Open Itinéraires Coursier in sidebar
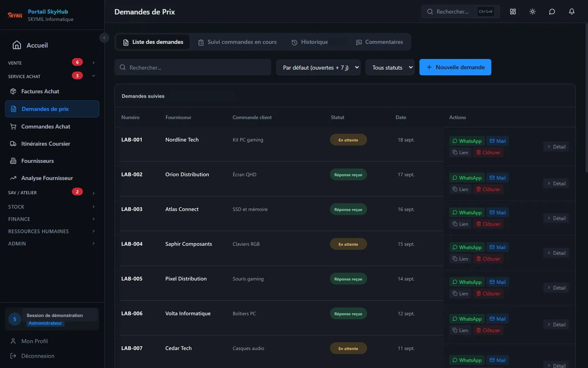588x368 pixels. click(x=46, y=144)
